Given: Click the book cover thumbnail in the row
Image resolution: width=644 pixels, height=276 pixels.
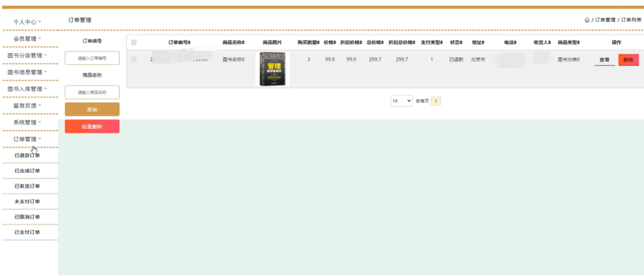Looking at the screenshot, I should pyautogui.click(x=272, y=69).
